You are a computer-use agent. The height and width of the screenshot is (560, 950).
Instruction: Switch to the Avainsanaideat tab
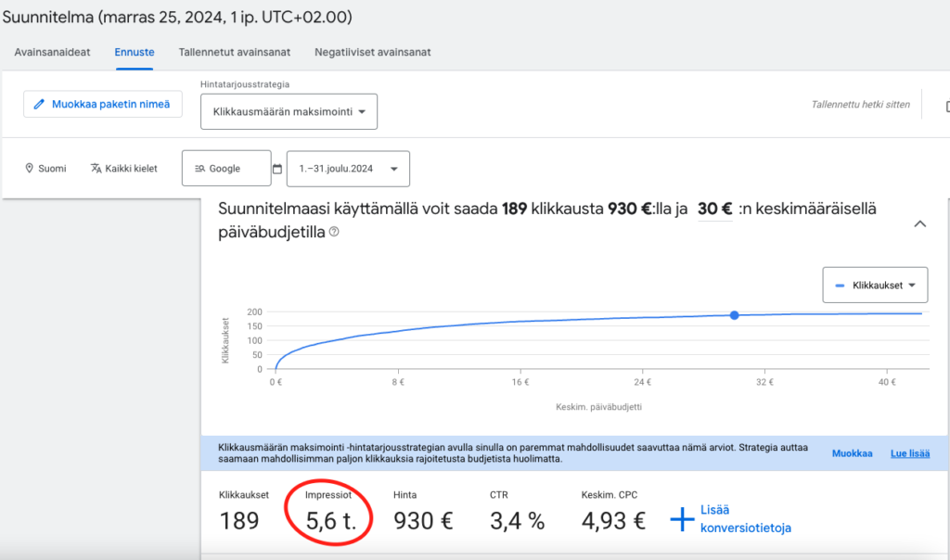(x=52, y=53)
